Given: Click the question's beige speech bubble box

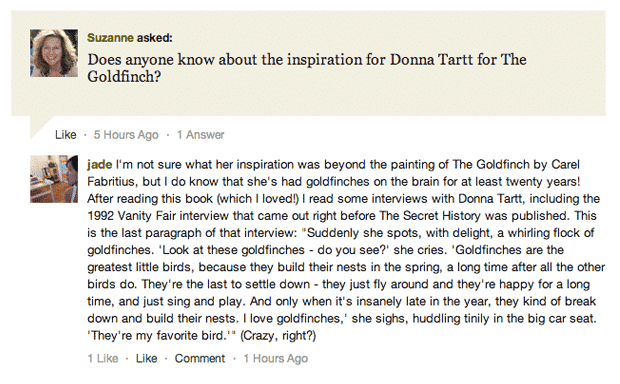Looking at the screenshot, I should (308, 63).
